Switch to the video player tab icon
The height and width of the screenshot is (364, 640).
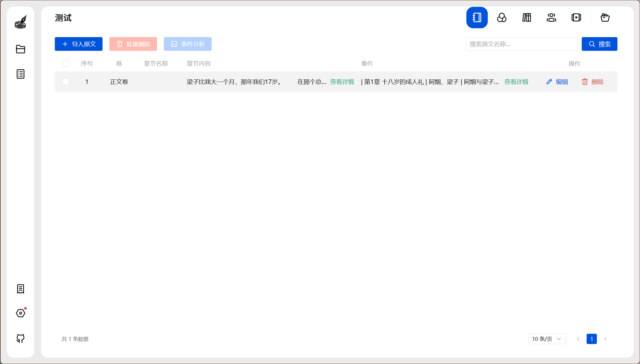coord(576,17)
